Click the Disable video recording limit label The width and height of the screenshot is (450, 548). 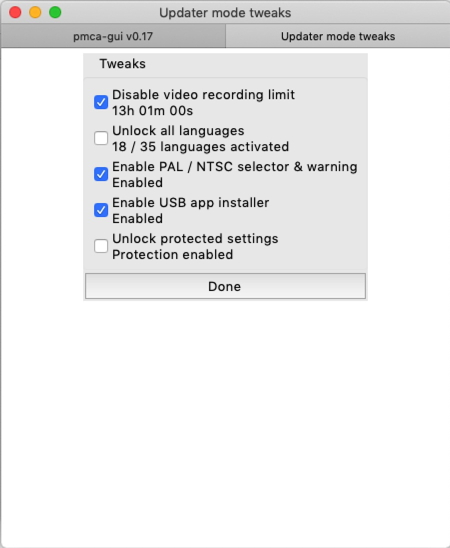(x=203, y=95)
